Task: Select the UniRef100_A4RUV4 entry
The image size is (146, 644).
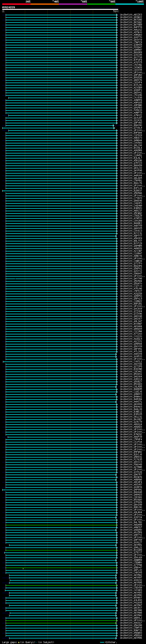Action: pyautogui.click(x=131, y=176)
